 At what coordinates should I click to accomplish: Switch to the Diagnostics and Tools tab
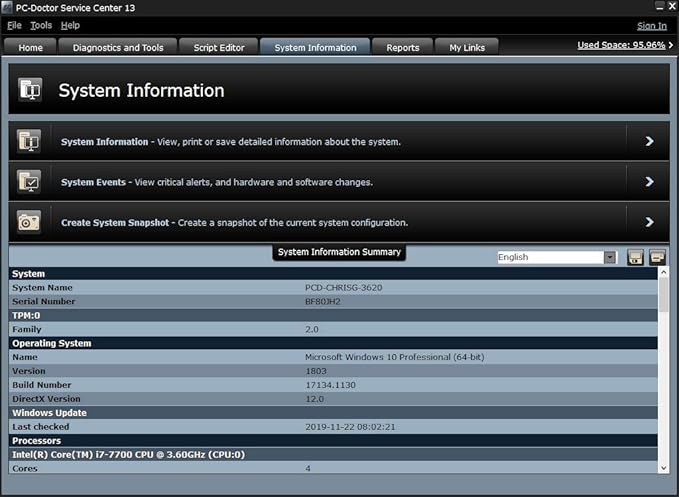tap(118, 47)
